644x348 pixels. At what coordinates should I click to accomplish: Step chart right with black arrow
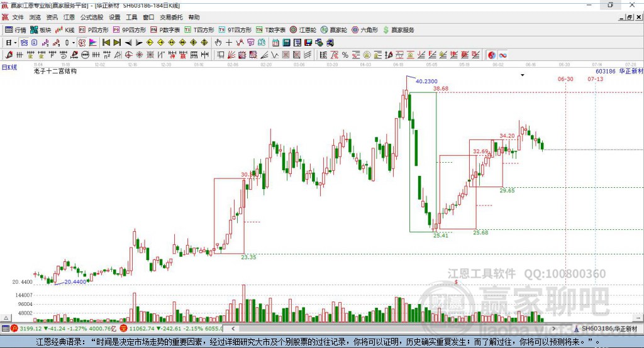(x=139, y=43)
